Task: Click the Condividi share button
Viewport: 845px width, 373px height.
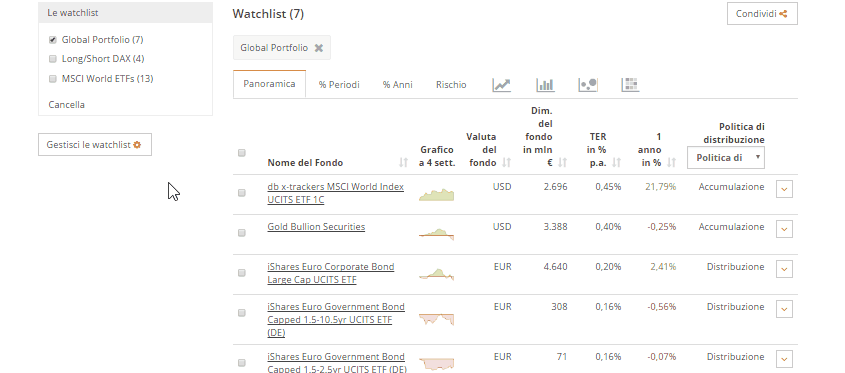Action: (762, 14)
